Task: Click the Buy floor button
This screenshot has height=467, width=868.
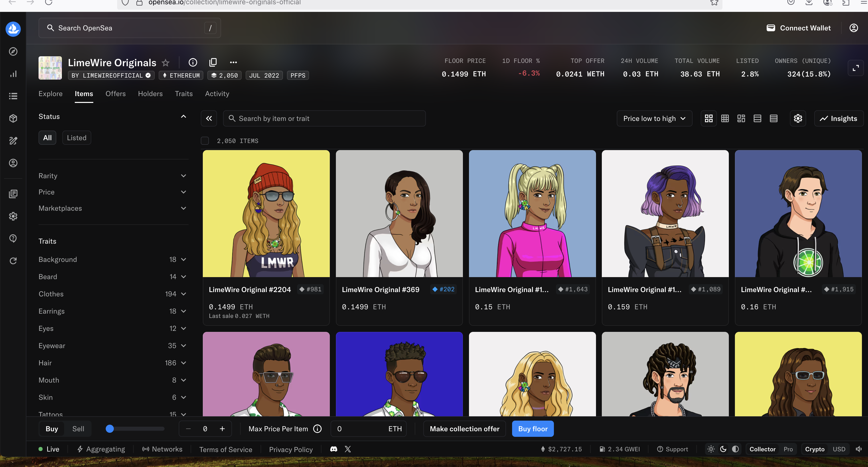Action: (533, 429)
